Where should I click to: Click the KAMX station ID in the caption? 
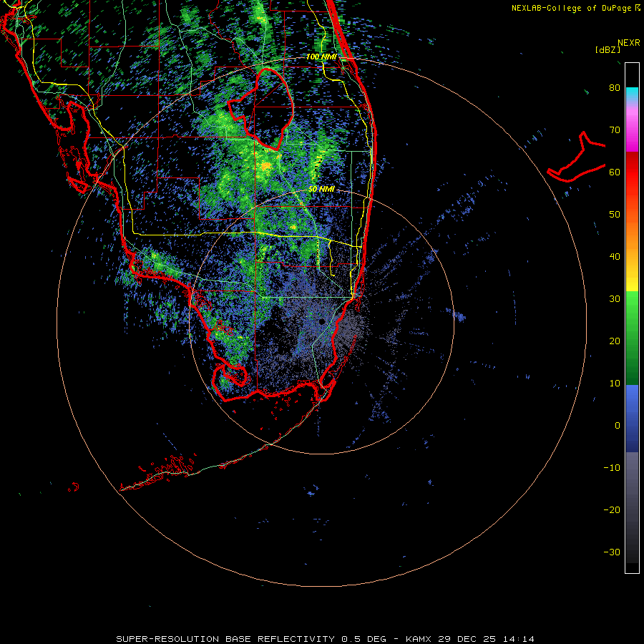pos(419,639)
